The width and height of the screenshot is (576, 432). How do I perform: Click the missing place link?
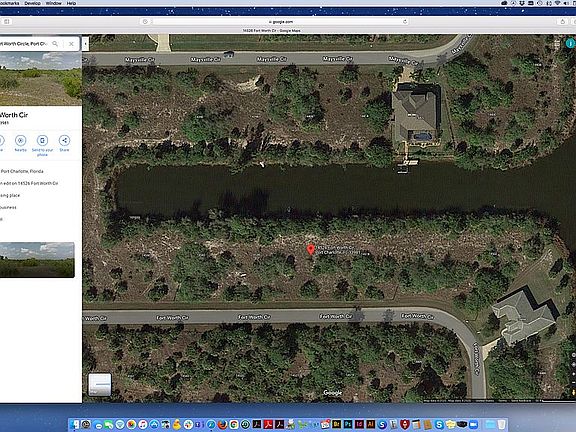point(10,195)
